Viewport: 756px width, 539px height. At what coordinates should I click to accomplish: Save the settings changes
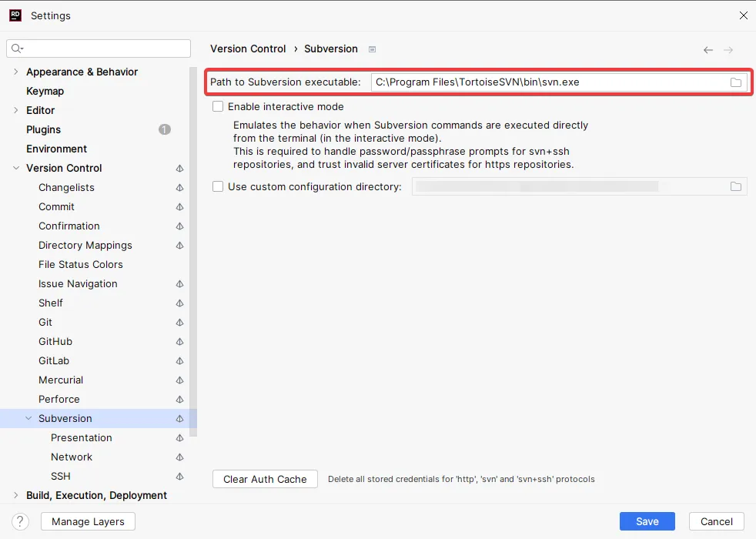(647, 521)
